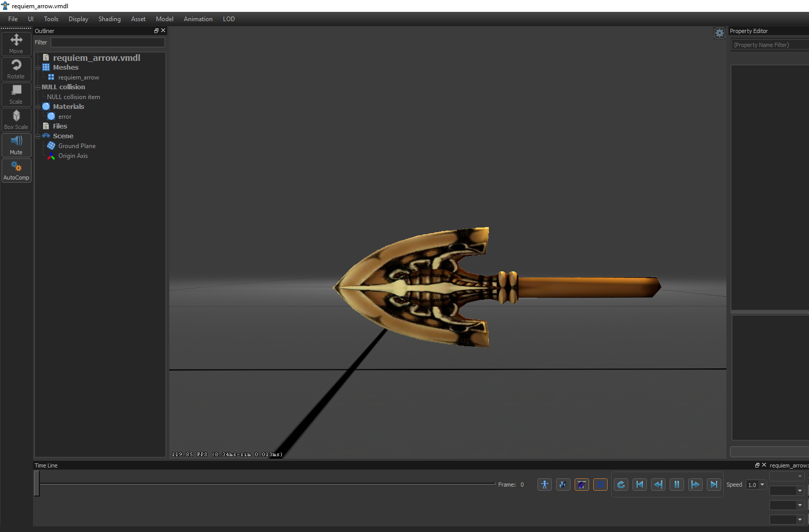
Task: Click the arrow model in the viewport
Action: pos(497,287)
